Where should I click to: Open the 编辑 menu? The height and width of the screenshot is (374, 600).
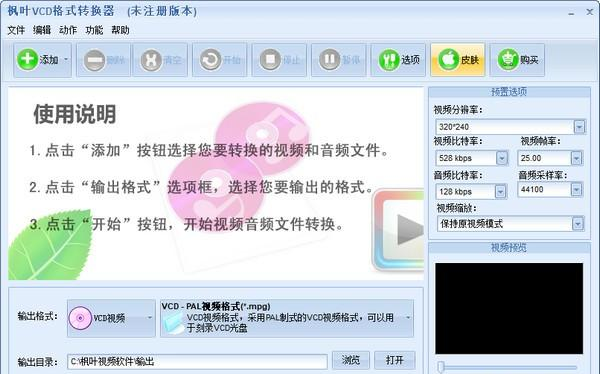tap(42, 30)
